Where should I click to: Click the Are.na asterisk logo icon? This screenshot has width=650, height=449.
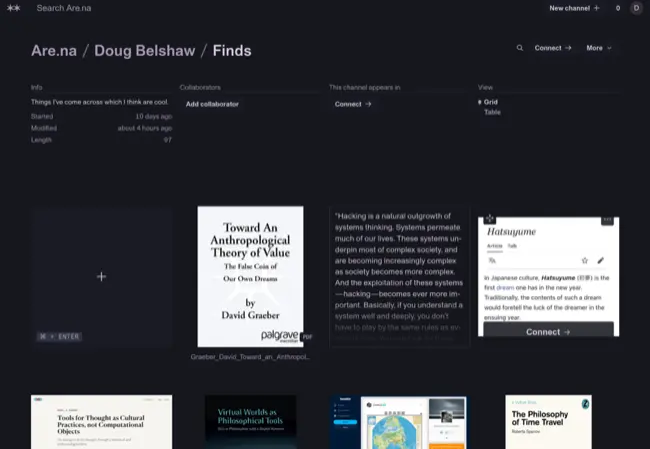[13, 8]
